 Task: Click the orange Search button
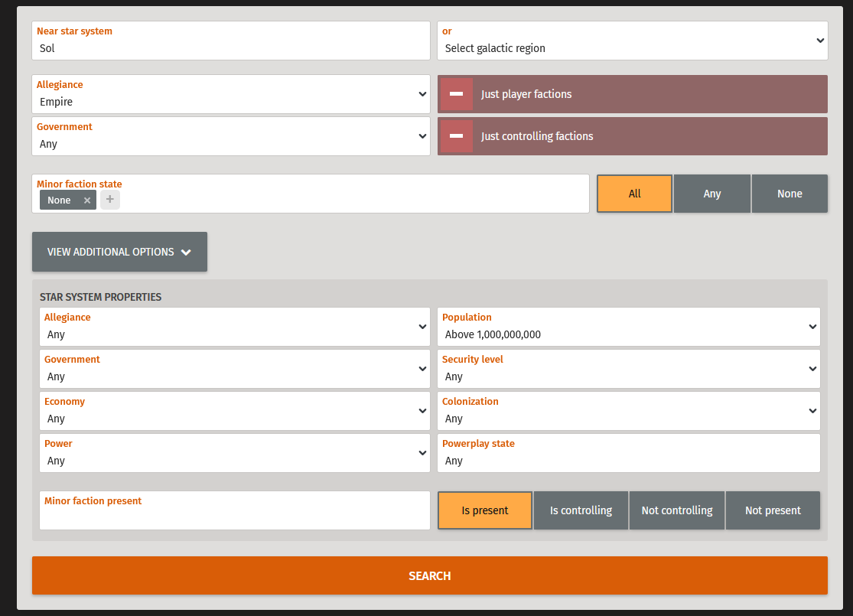tap(430, 575)
